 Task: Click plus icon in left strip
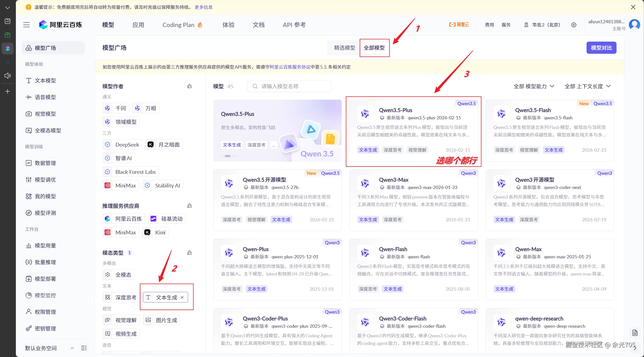tap(8, 91)
